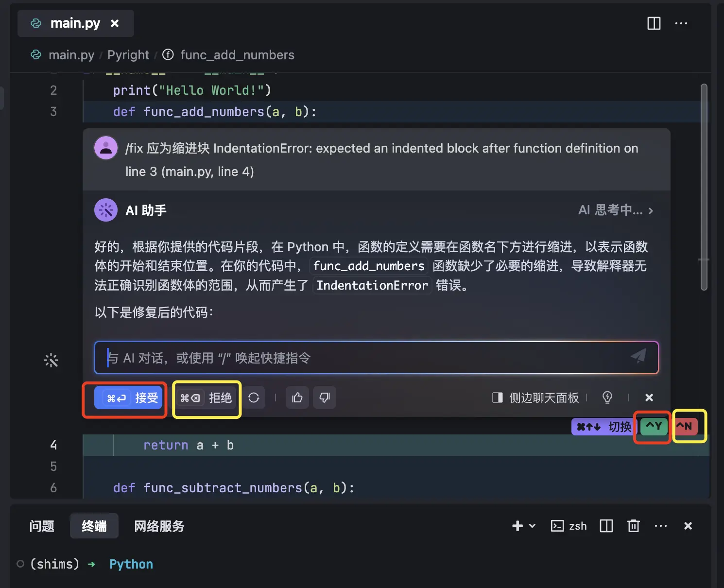Screen dimensions: 724x588
Task: Click the Python text in the terminal
Action: [x=131, y=564]
